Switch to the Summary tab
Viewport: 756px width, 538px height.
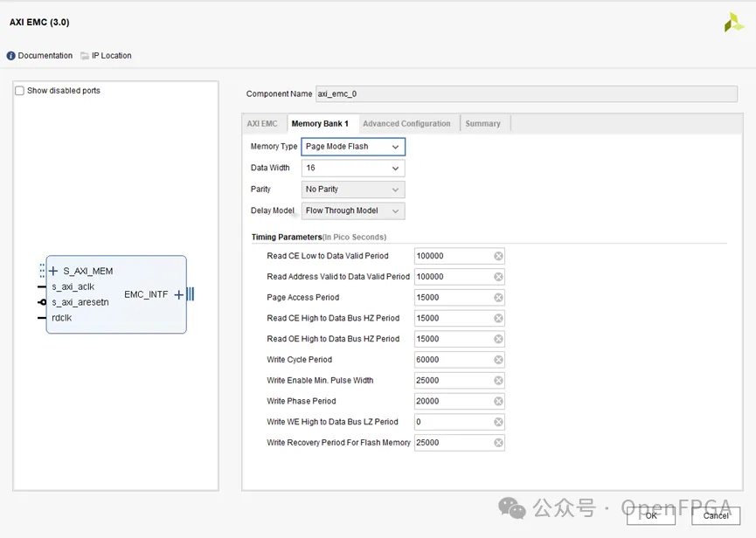pos(482,124)
